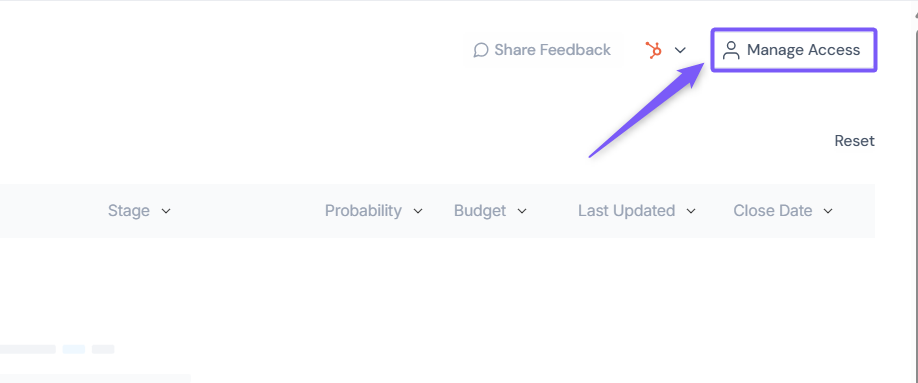Reset the filters with the Reset link
Screen dimensions: 918x383
point(854,141)
